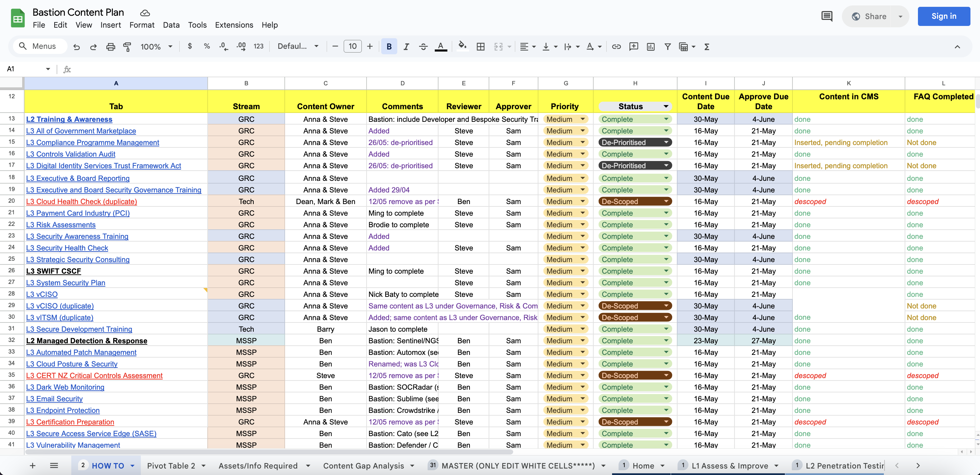
Task: Click the horizontal scrollbar of the sheet
Action: (x=269, y=452)
